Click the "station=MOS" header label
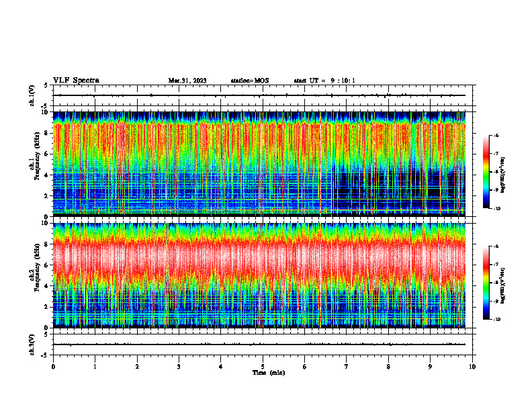This screenshot has width=532, height=411. pyautogui.click(x=250, y=81)
